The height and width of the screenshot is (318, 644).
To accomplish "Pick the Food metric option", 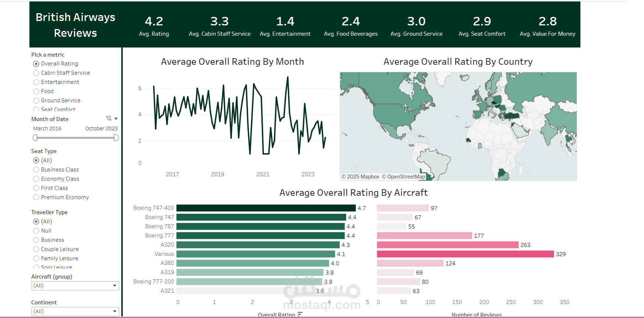I will point(43,91).
